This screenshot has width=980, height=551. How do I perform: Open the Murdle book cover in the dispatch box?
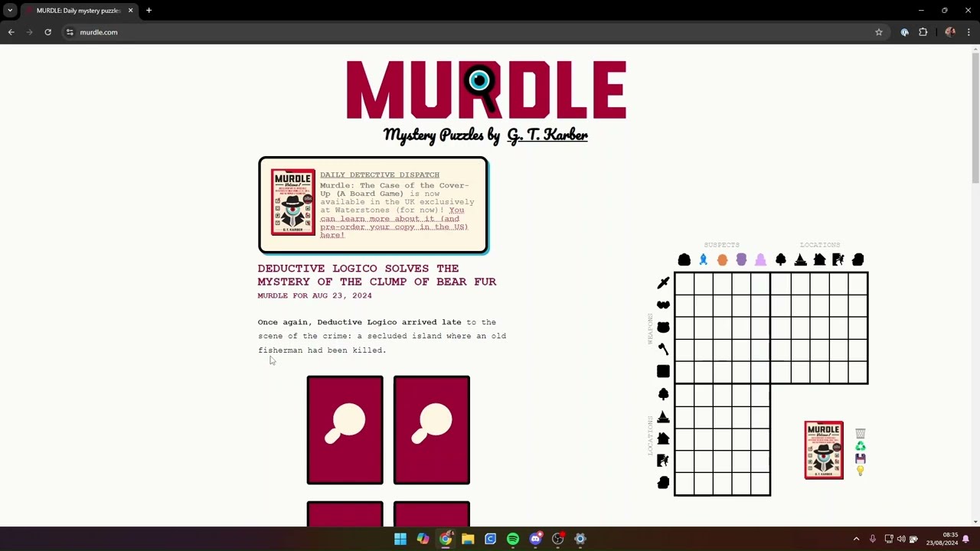tap(292, 202)
